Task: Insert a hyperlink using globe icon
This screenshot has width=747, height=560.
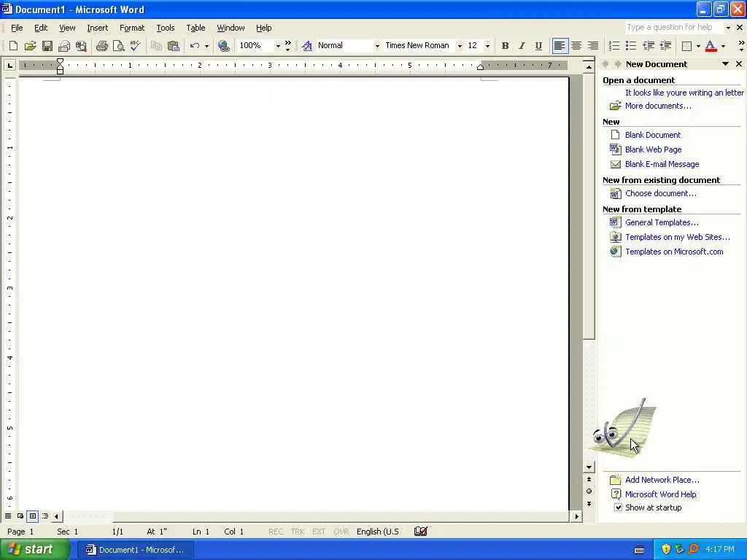Action: 223,46
